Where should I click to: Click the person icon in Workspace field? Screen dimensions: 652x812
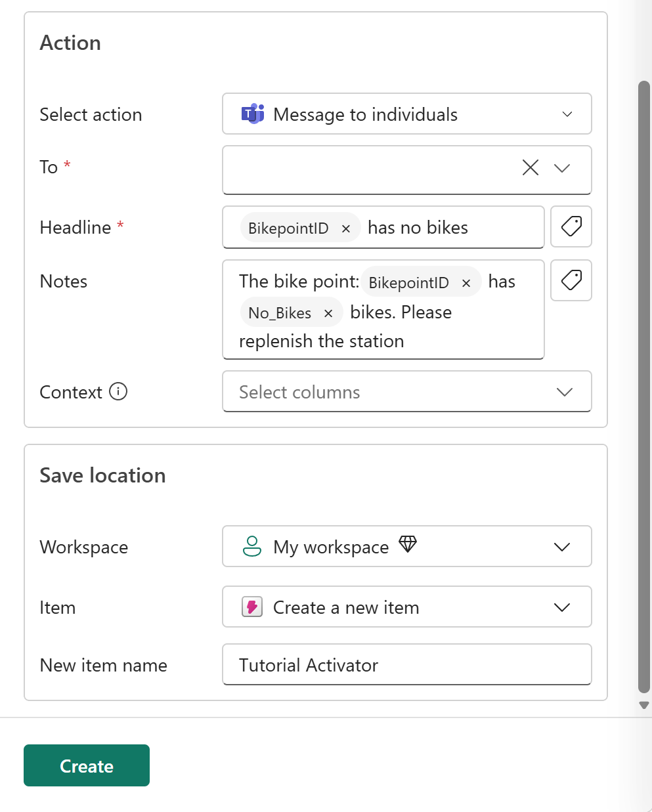coord(252,546)
